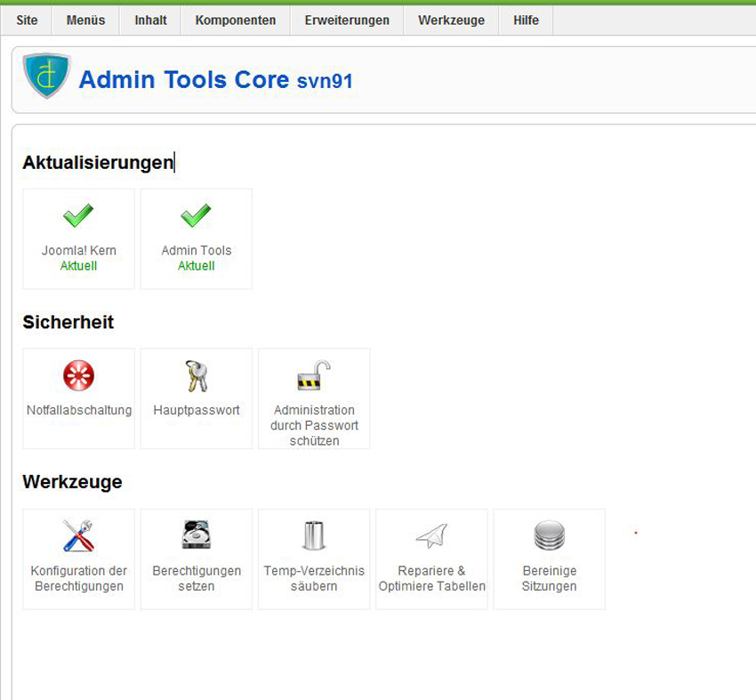The height and width of the screenshot is (700, 756).
Task: Click the Bereinige Sitzungen database icon
Action: click(549, 535)
